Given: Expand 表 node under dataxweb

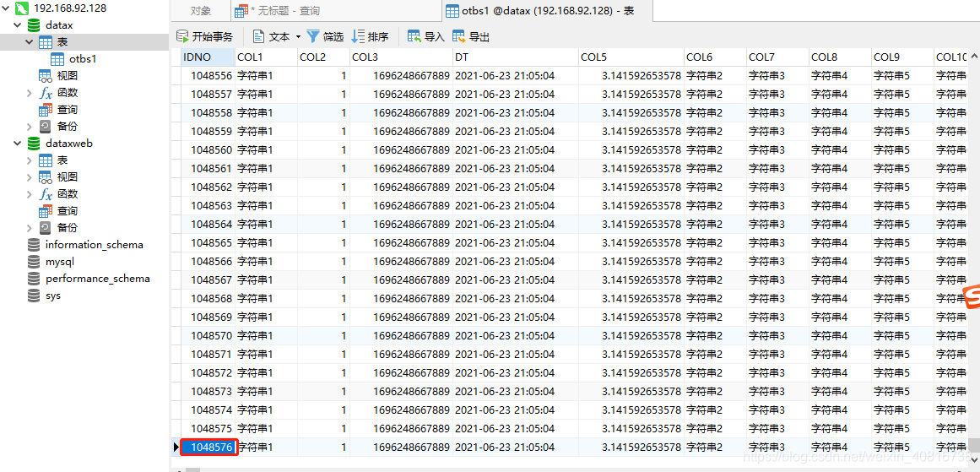Looking at the screenshot, I should point(30,160).
